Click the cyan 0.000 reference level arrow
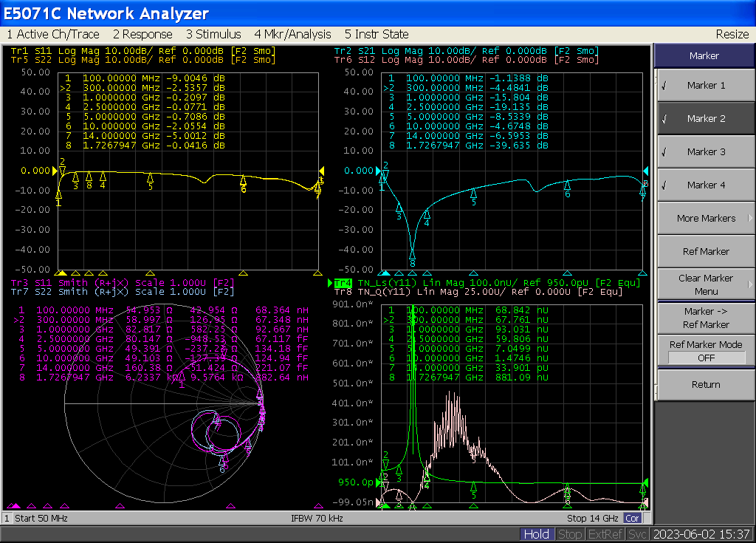Viewport: 756px width, 543px height. pyautogui.click(x=378, y=171)
